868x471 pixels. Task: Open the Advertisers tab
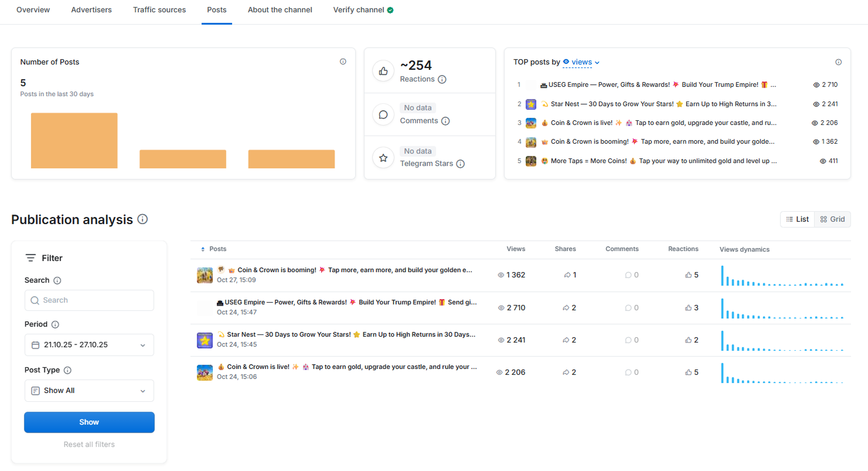point(91,10)
